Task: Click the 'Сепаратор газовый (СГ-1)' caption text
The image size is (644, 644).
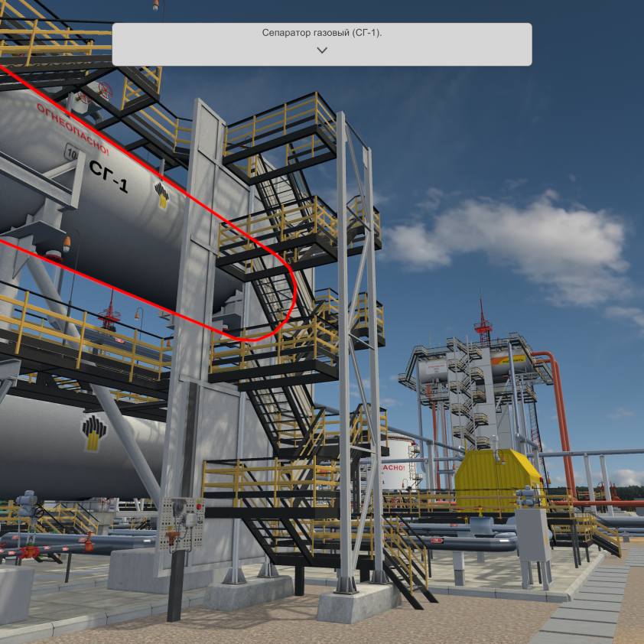Action: click(322, 34)
